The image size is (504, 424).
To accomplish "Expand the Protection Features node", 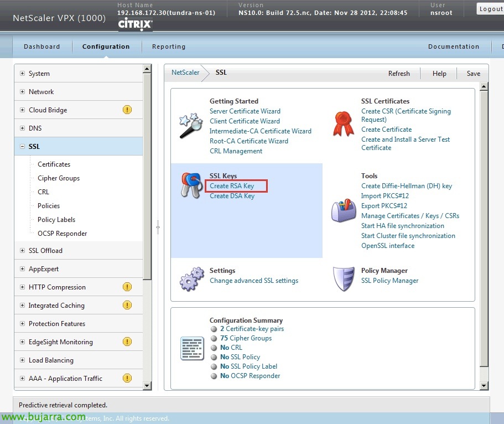I will pos(22,324).
